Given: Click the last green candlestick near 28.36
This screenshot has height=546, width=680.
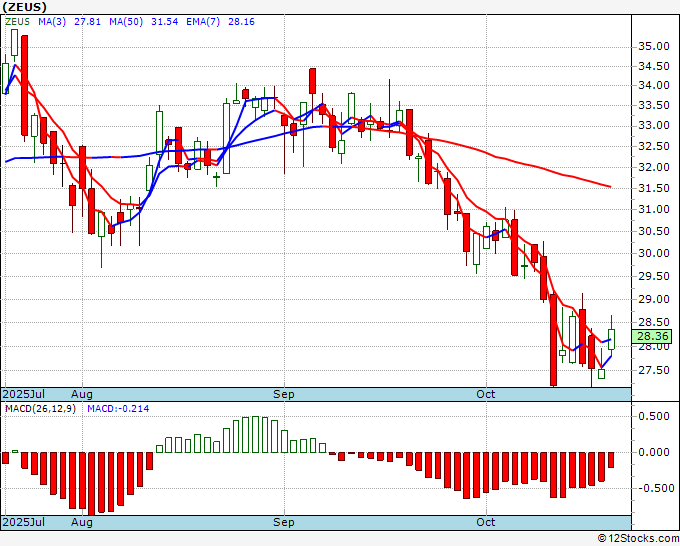Looking at the screenshot, I should click(611, 339).
